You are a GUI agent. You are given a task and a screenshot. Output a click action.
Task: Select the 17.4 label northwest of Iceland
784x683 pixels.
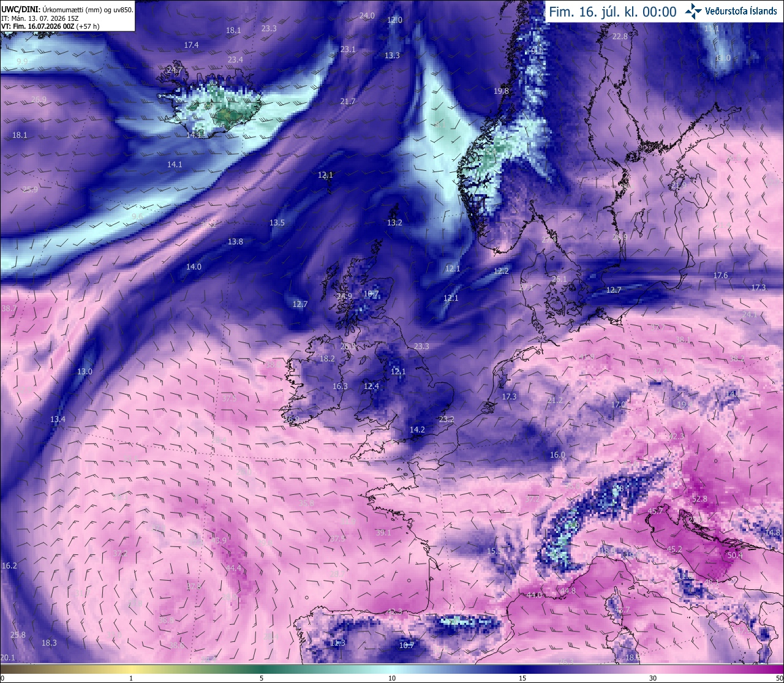191,45
